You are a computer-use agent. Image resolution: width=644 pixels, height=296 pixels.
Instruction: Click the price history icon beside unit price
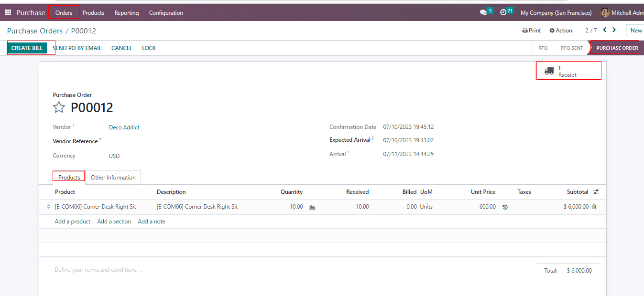(x=505, y=207)
